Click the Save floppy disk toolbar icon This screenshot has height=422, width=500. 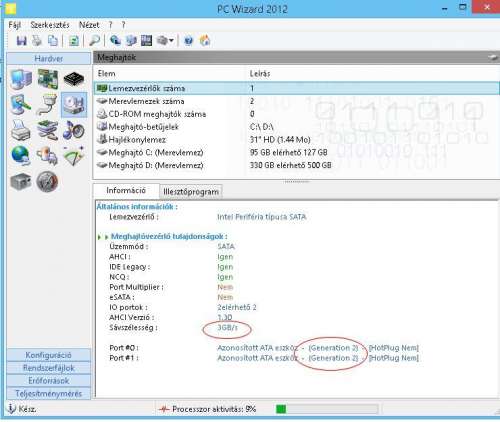(x=22, y=41)
